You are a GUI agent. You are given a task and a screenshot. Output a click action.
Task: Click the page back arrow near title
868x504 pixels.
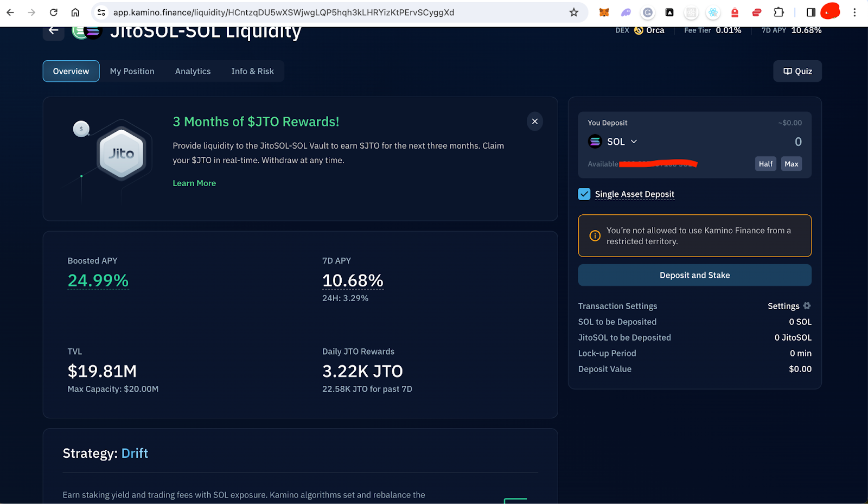pyautogui.click(x=54, y=30)
